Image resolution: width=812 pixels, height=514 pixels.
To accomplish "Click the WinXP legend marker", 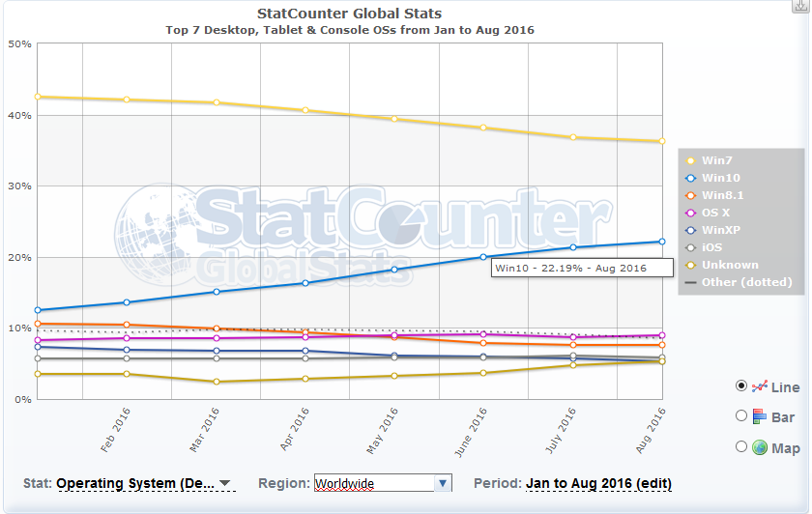I will (690, 230).
